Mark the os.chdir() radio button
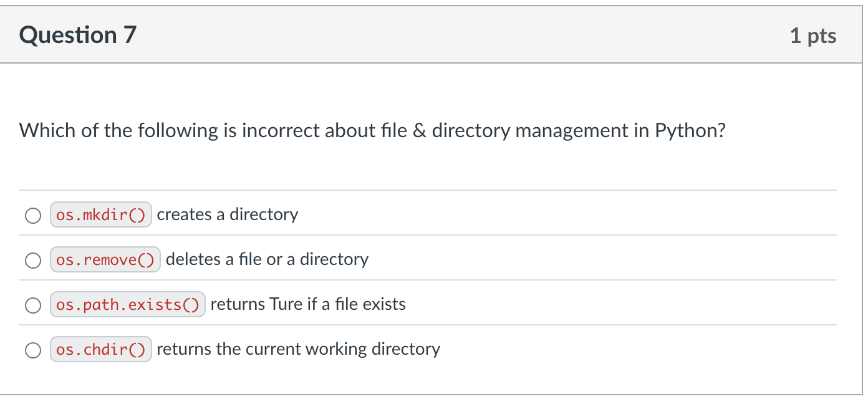This screenshot has height=404, width=868. [x=32, y=350]
